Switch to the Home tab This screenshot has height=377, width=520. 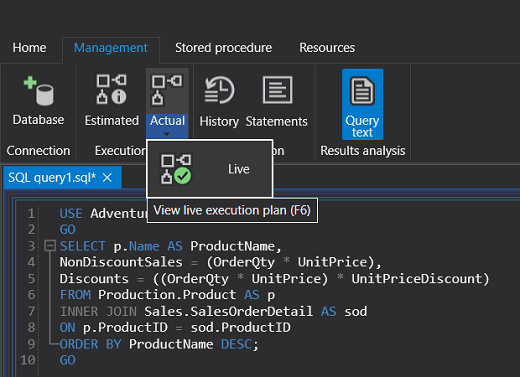(29, 48)
